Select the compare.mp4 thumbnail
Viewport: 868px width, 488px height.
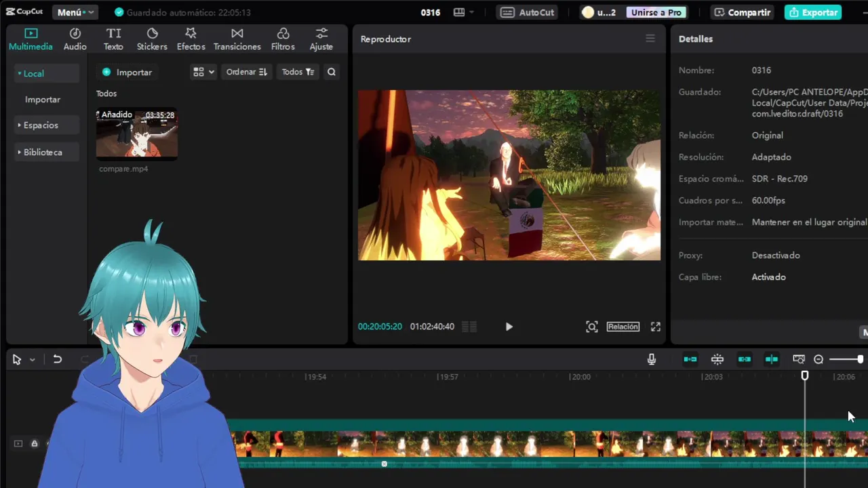(137, 134)
